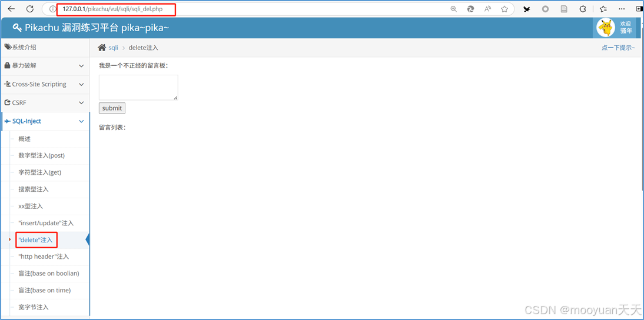
Task: Click the Cross-Site Scripting tree icon
Action: (x=8, y=84)
